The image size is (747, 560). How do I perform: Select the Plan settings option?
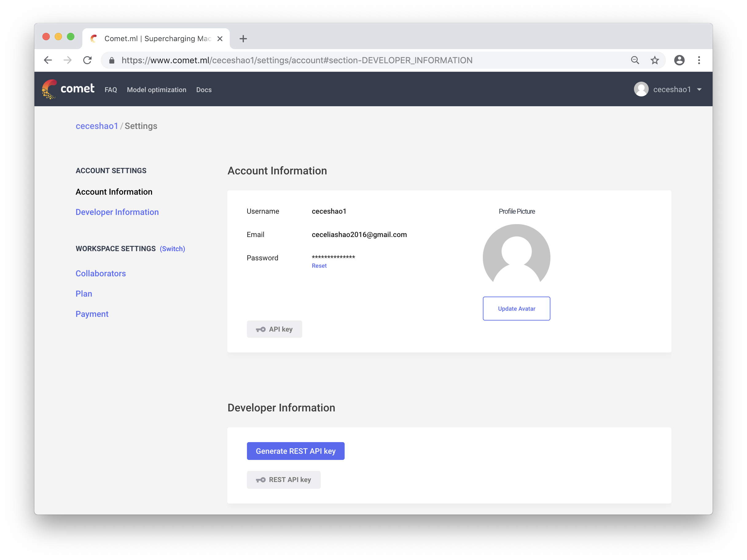(83, 293)
